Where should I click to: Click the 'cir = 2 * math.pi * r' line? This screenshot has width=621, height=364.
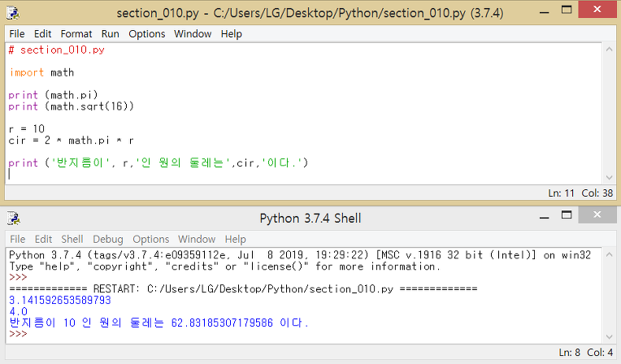pos(72,141)
